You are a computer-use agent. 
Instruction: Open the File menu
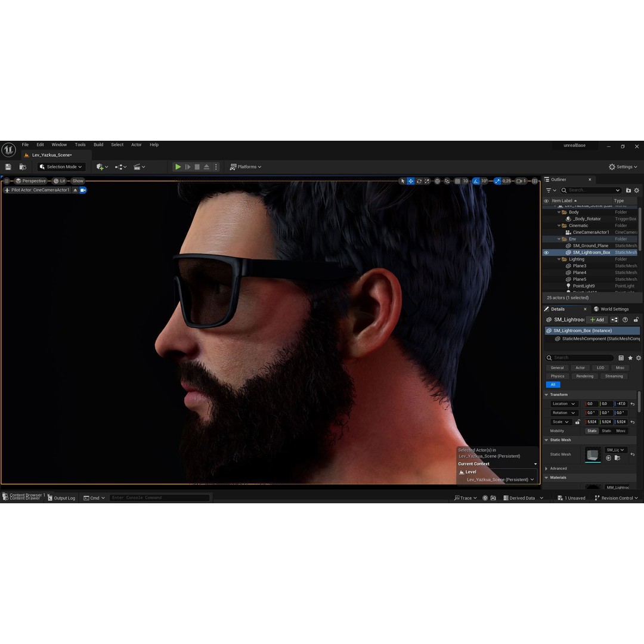point(25,144)
